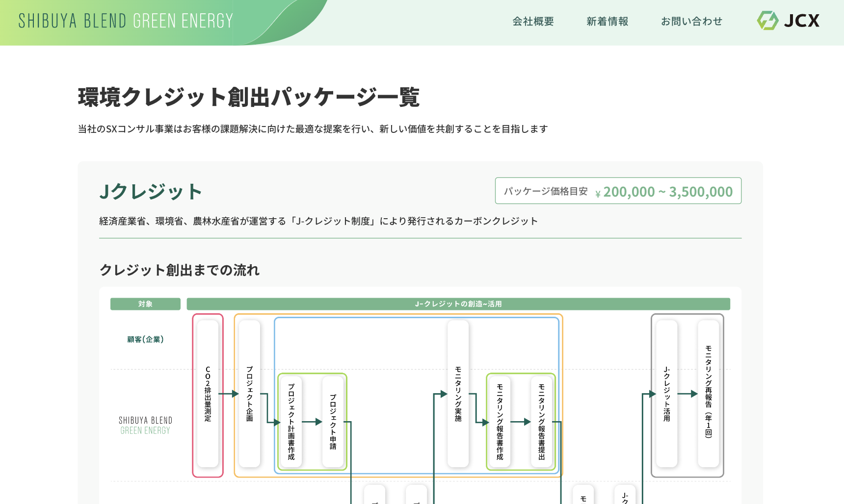Click the 対象 column header in the diagram
This screenshot has height=504, width=844.
click(145, 304)
